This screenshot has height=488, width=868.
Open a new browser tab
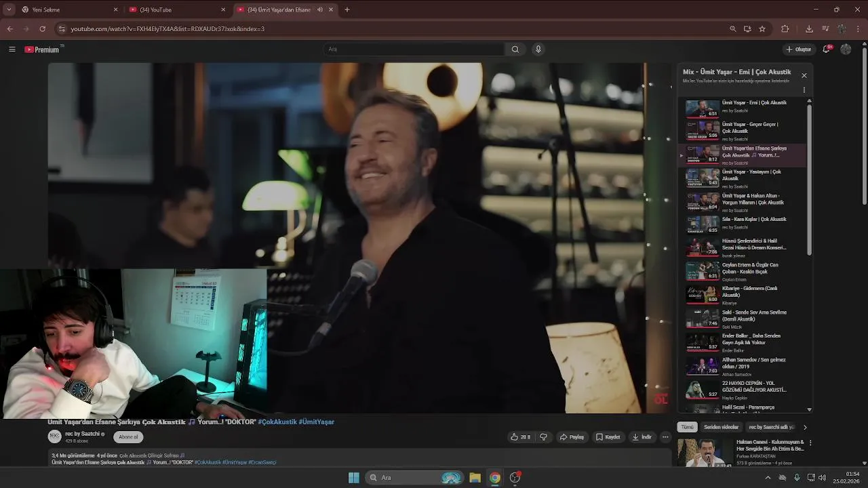[347, 9]
